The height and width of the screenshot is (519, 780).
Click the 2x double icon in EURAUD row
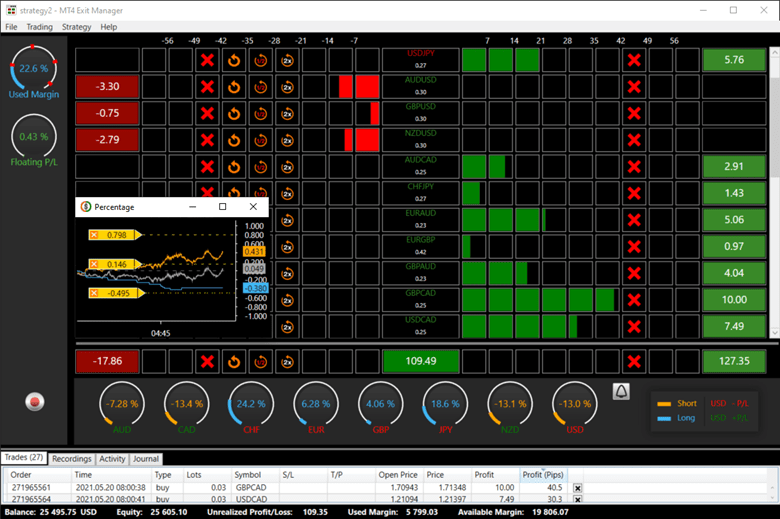coord(288,220)
